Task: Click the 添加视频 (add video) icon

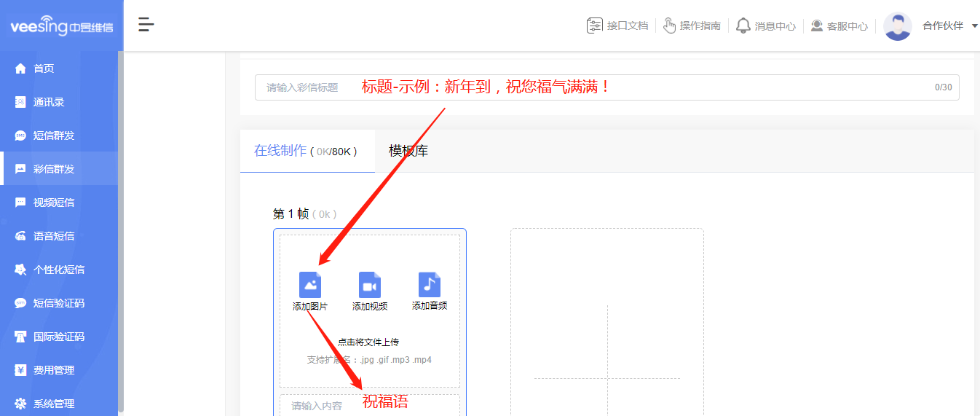Action: (x=370, y=285)
